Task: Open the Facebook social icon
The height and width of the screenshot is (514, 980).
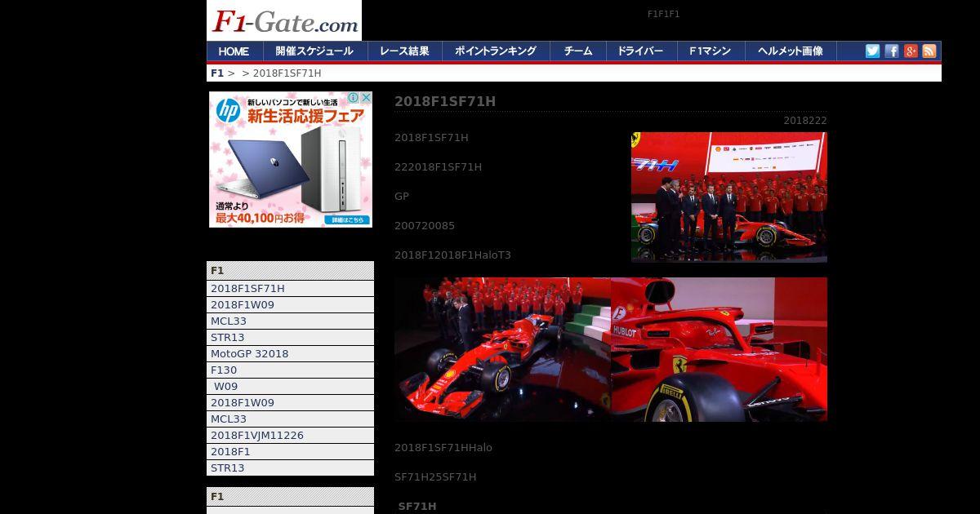Action: [892, 51]
